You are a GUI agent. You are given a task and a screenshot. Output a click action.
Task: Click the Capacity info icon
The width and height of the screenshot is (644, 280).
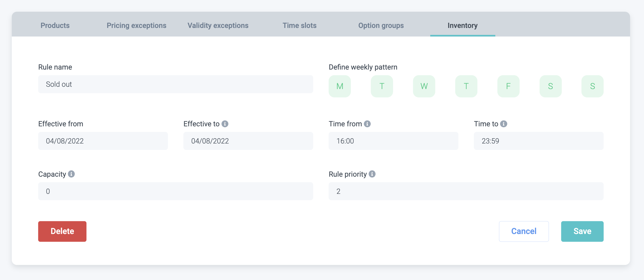(71, 174)
